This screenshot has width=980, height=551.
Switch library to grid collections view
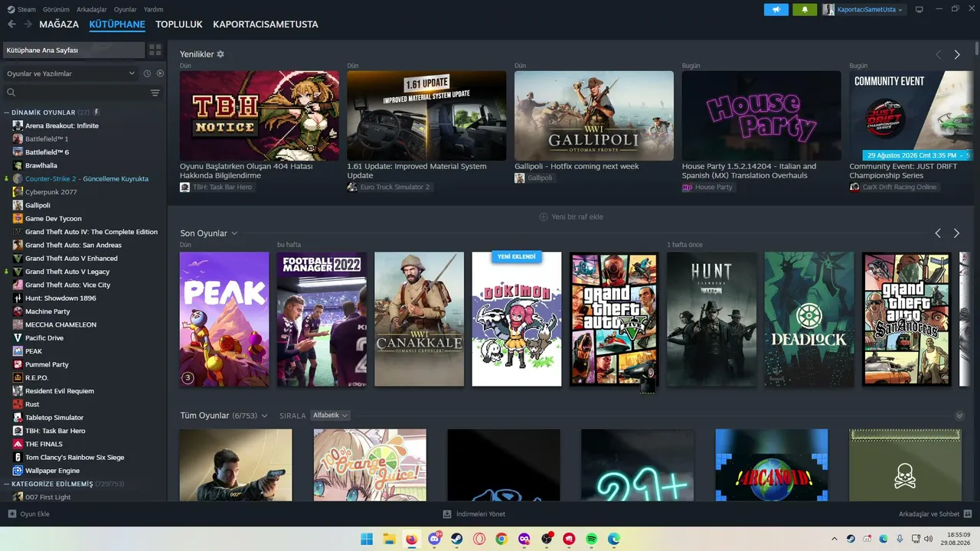coord(155,50)
